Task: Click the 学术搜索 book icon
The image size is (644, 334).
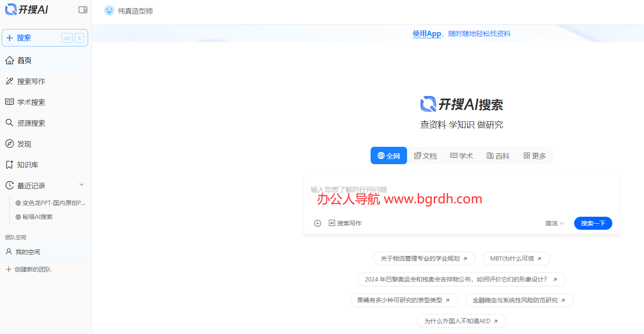Action: (10, 102)
